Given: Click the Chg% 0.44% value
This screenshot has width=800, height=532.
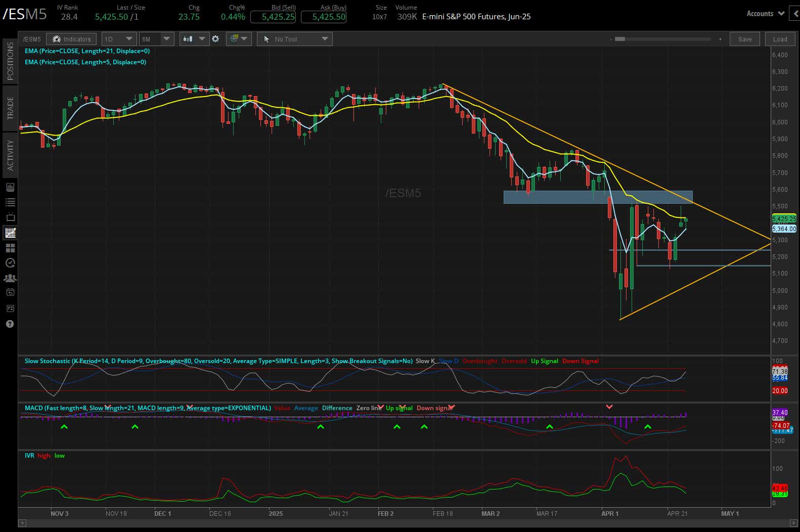Looking at the screenshot, I should (x=233, y=17).
